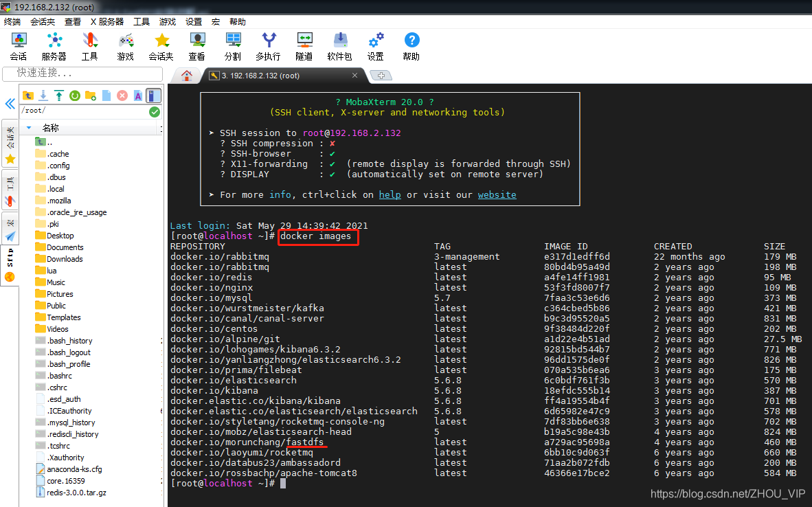812x507 pixels.
Task: Select the .cache folder
Action: (52, 154)
